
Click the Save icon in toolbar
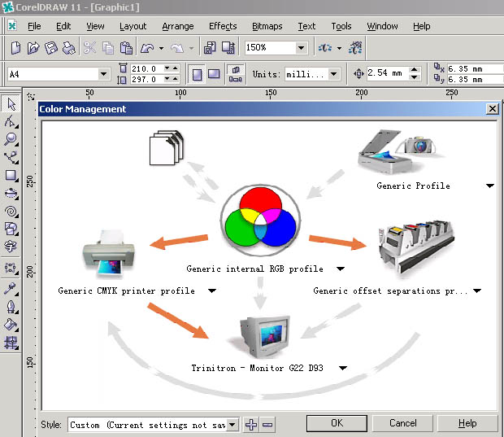[50, 48]
